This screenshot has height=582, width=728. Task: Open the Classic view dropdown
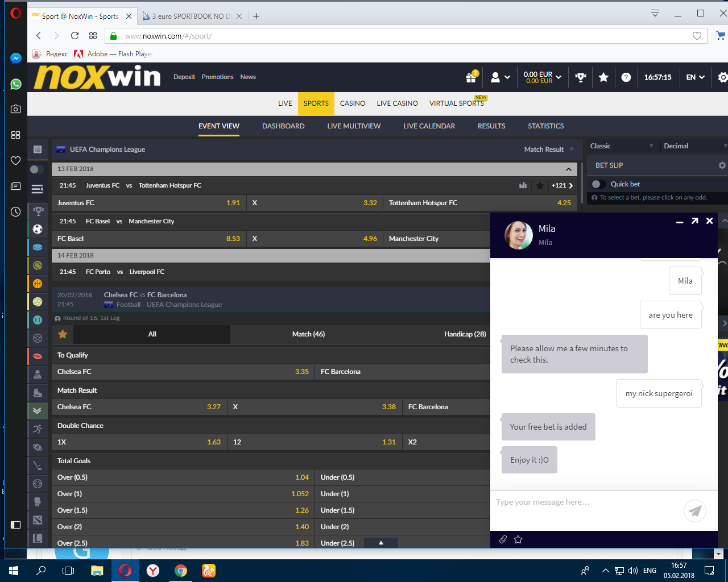[x=622, y=146]
